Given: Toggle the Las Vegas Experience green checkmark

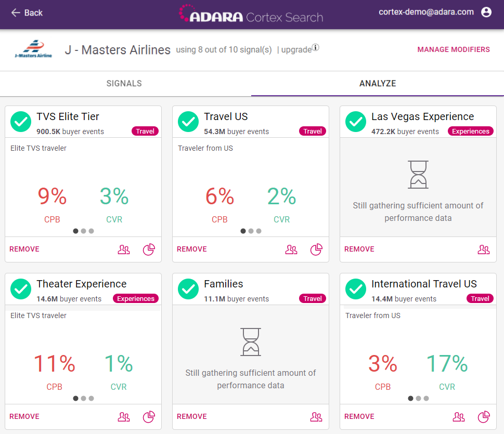Looking at the screenshot, I should [356, 122].
